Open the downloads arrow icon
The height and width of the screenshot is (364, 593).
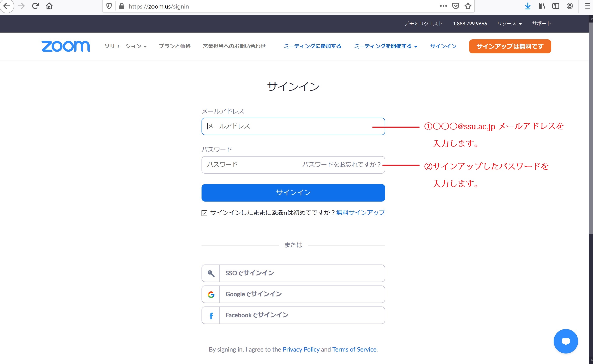tap(528, 6)
